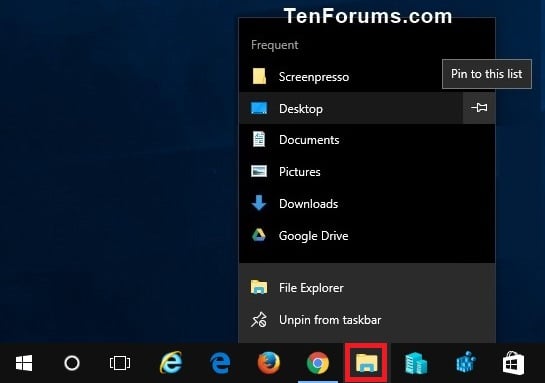
Task: Click the unpin icon beside Unpin from taskbar
Action: tap(259, 320)
